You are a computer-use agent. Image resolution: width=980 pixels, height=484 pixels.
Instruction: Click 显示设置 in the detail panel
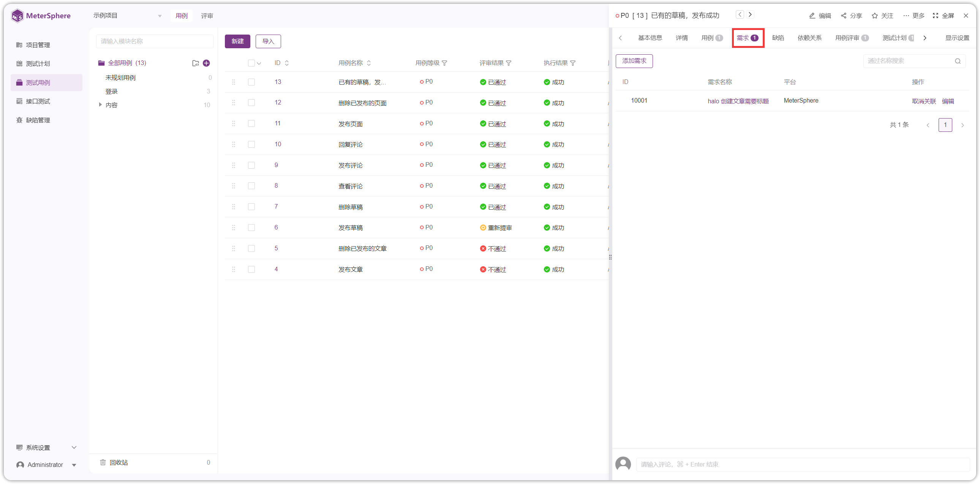coord(957,38)
